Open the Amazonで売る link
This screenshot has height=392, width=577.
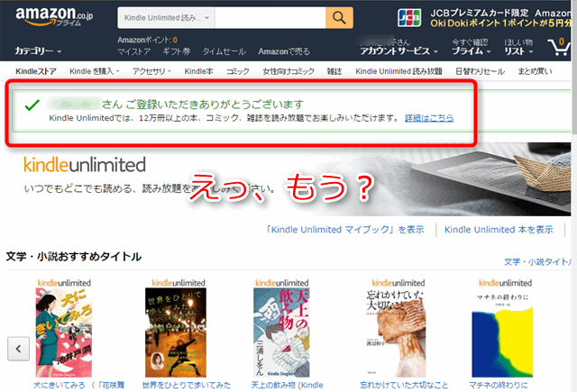[x=284, y=52]
